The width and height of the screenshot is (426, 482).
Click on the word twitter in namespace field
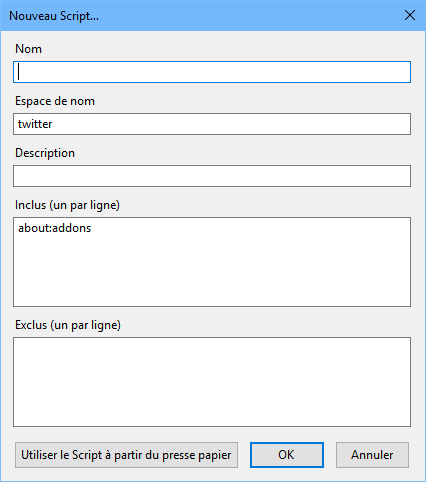35,124
